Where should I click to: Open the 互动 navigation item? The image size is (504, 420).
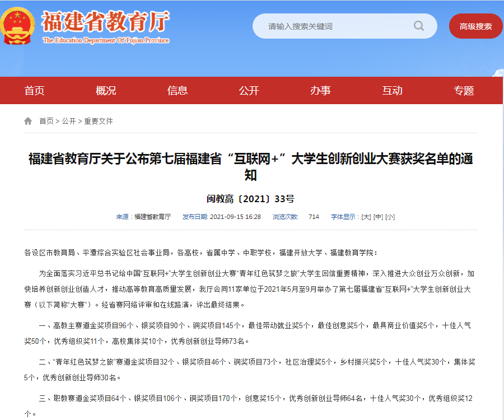pos(392,91)
